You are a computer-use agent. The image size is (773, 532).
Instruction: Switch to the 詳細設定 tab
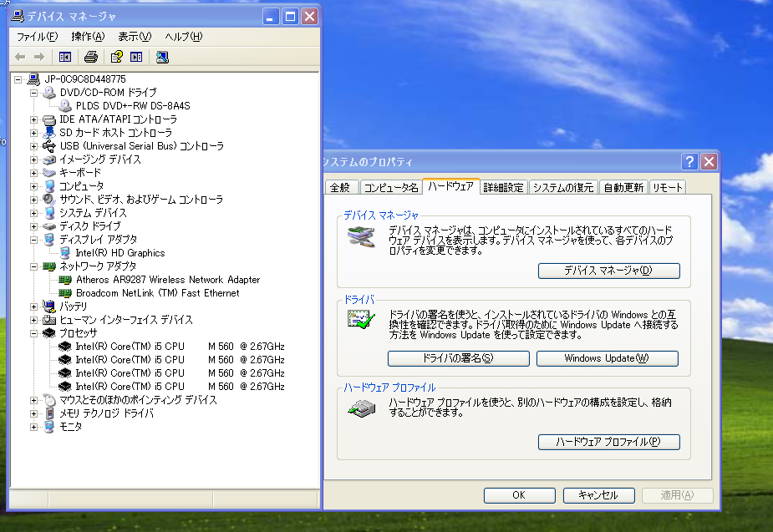click(x=503, y=188)
